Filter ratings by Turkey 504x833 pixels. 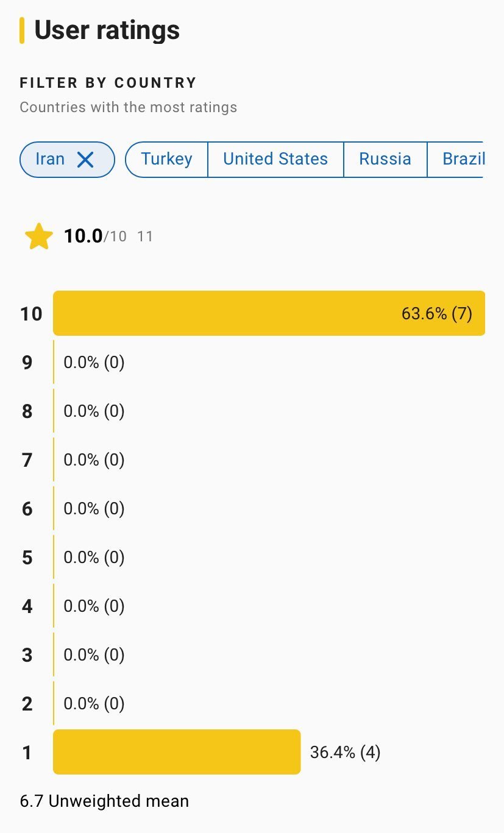click(x=166, y=159)
